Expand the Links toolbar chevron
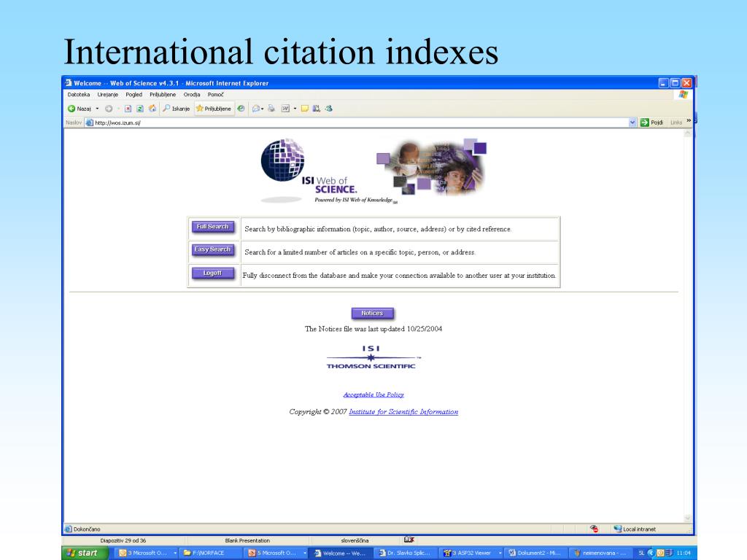 point(689,121)
